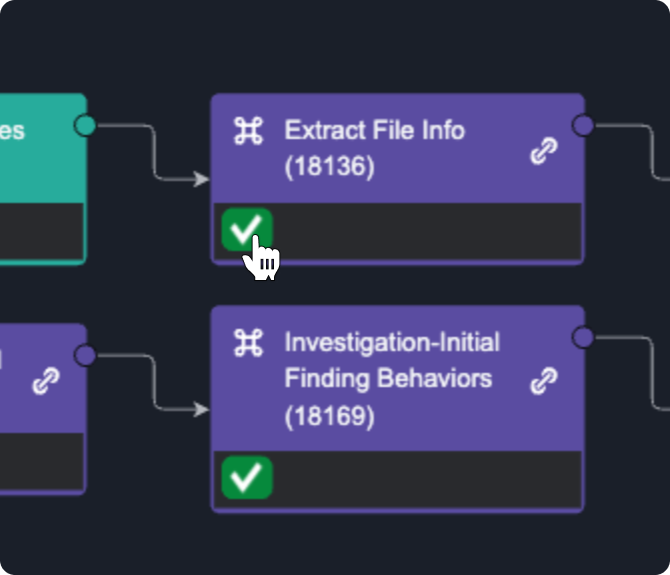Screen dimensions: 670x575
Task: Open the link icon on the cut-off purple node
Action: pyautogui.click(x=45, y=381)
